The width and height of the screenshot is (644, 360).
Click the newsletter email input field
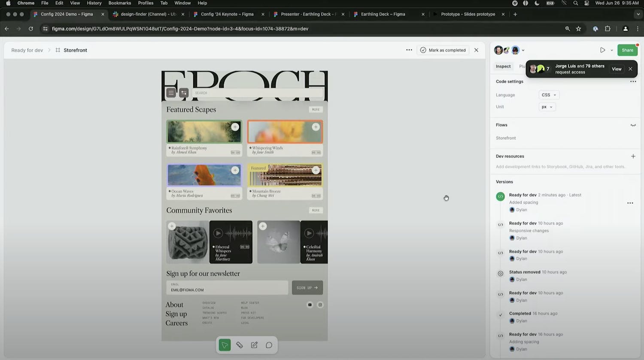227,288
